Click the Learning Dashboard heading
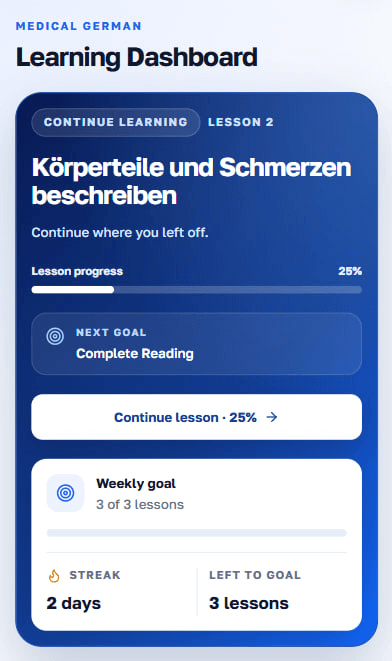This screenshot has width=392, height=661. (x=137, y=57)
